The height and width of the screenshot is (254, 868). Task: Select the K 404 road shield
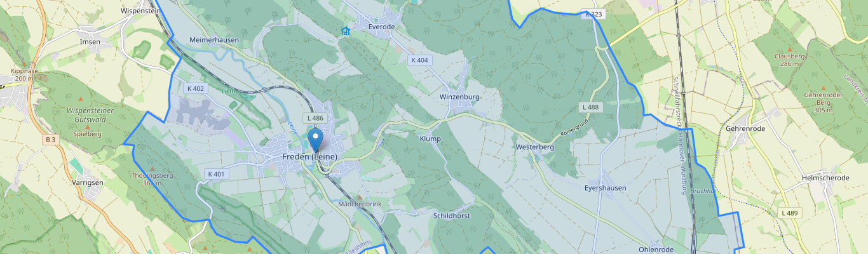coord(420,60)
